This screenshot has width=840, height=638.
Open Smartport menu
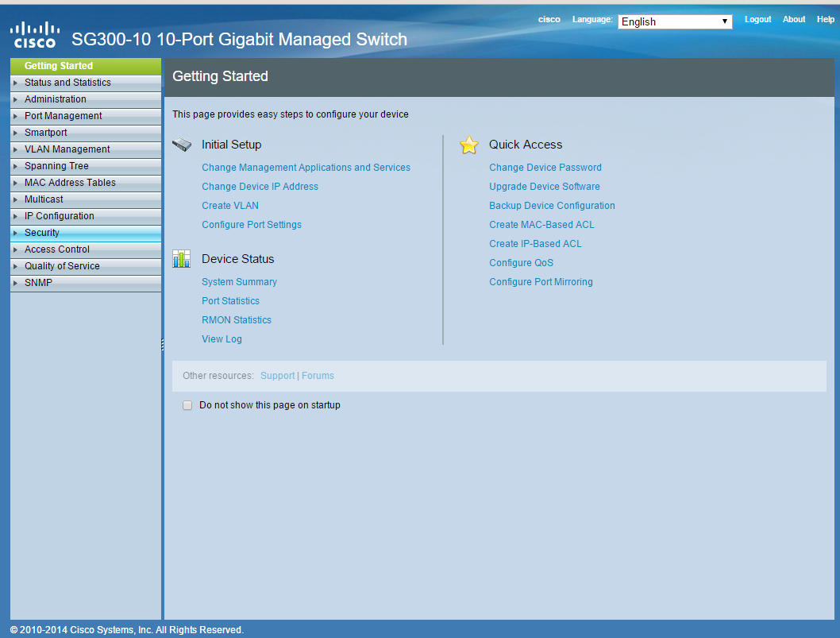86,133
